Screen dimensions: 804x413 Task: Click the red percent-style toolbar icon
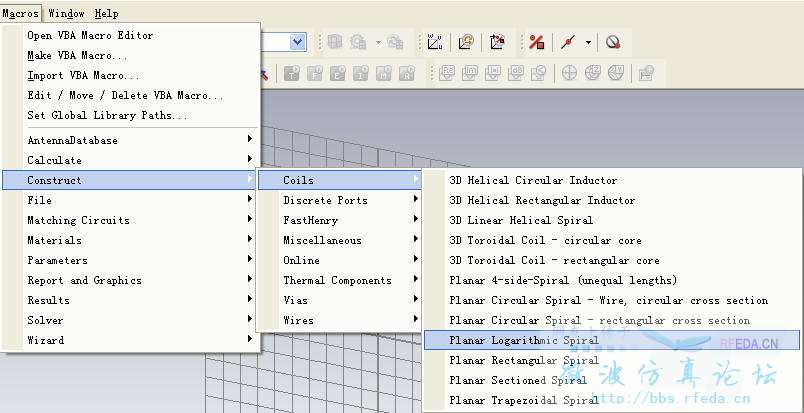click(536, 42)
